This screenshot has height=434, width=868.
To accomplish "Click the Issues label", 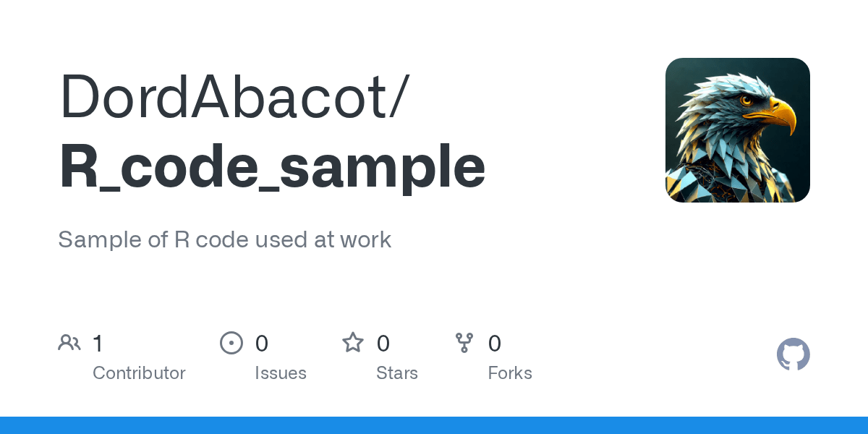I will 281,373.
